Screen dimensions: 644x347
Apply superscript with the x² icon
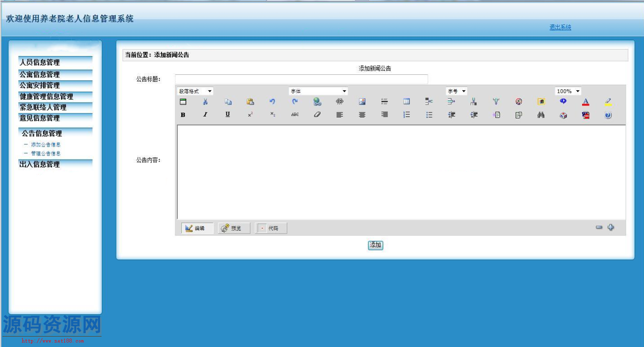(x=250, y=115)
